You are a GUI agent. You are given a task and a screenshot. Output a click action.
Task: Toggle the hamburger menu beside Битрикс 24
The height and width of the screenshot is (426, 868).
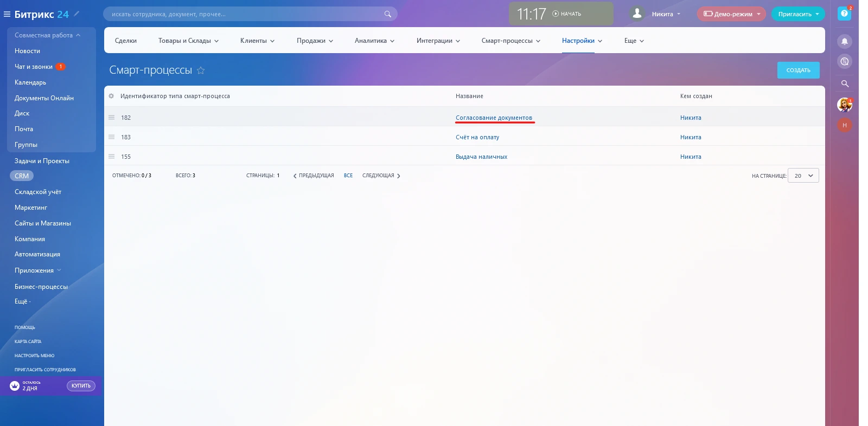click(x=7, y=14)
